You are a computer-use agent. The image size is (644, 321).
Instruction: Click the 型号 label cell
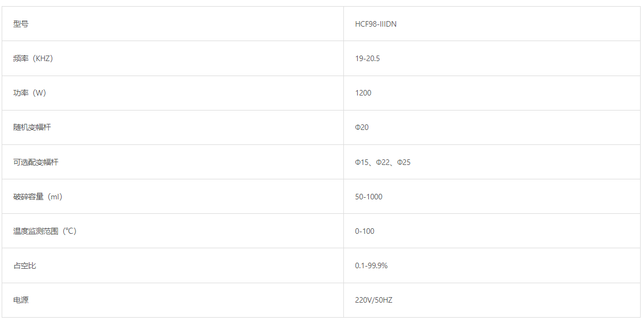pos(173,24)
